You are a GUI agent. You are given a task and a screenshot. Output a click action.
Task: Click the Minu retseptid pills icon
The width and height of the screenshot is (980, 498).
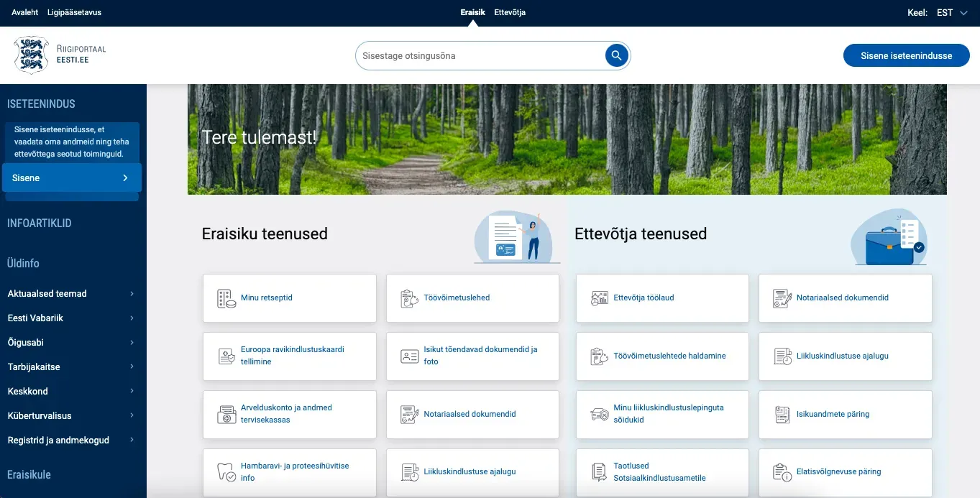[x=226, y=298]
